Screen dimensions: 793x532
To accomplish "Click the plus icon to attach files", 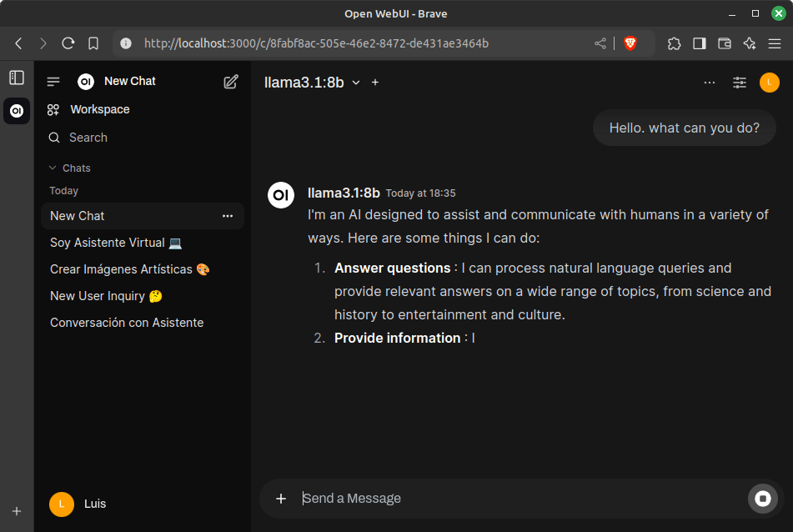I will tap(281, 499).
